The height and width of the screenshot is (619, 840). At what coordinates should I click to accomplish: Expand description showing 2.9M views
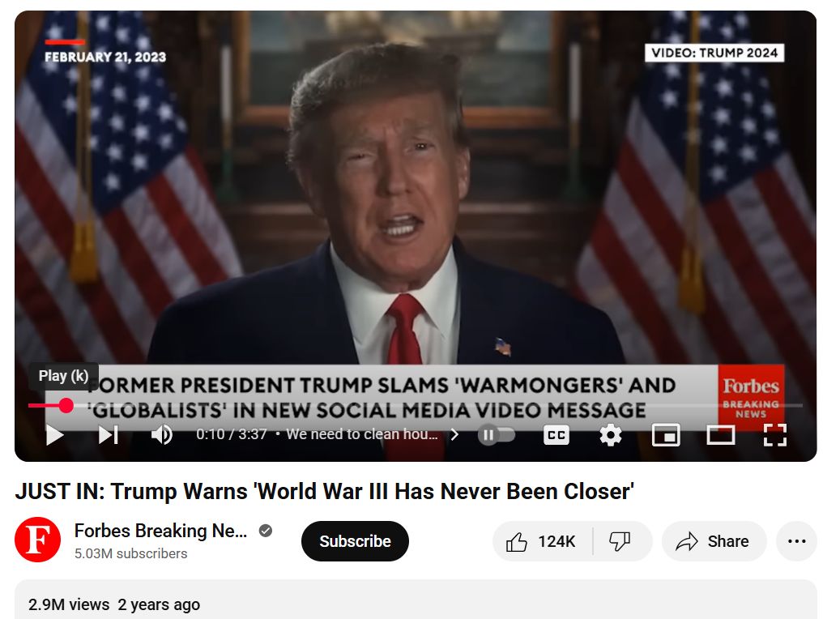click(416, 600)
